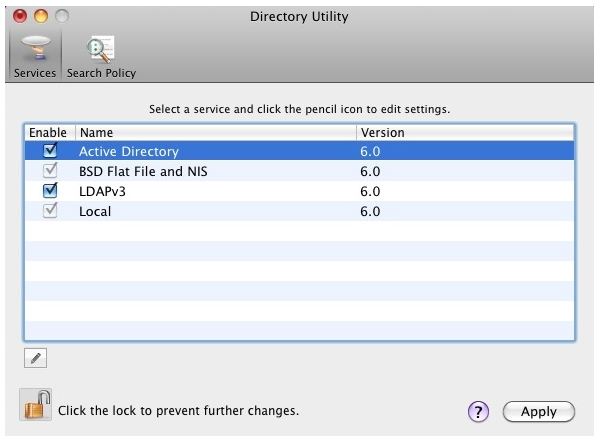This screenshot has width=603, height=441.
Task: Select the BSD Flat File and NIS row
Action: coord(300,171)
